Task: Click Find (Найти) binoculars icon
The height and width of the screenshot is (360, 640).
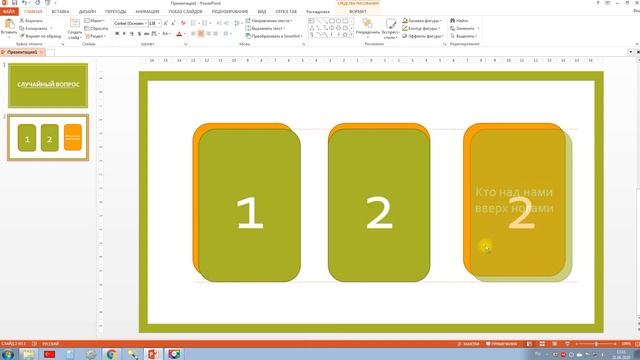Action: (x=453, y=20)
